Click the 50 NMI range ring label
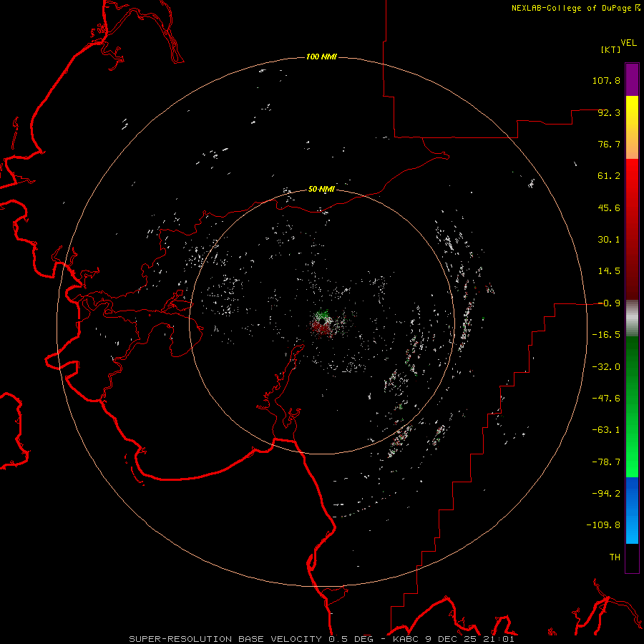644x644 pixels. click(x=321, y=190)
